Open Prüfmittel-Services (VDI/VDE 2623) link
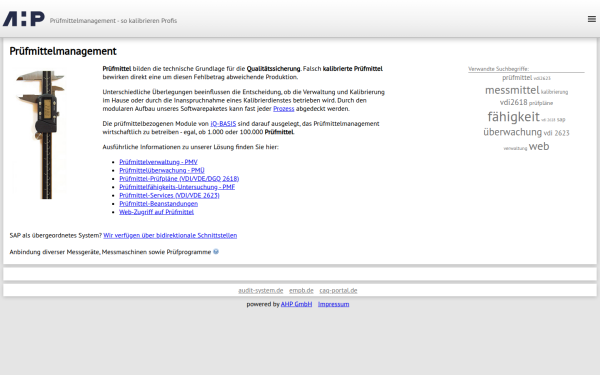This screenshot has width=600, height=375. pyautogui.click(x=170, y=196)
